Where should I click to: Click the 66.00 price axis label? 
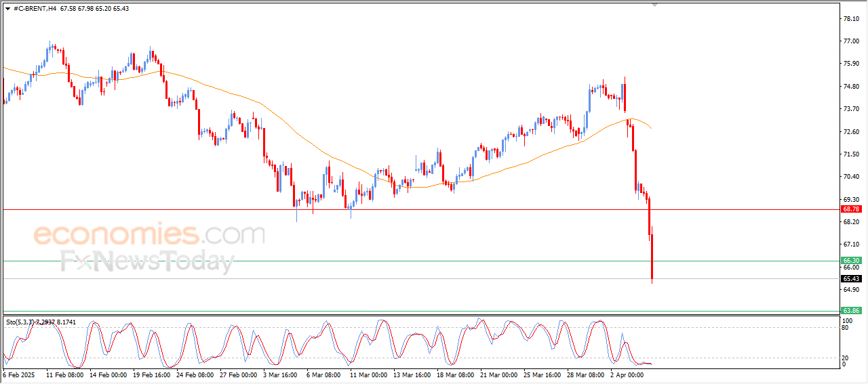pos(851,268)
